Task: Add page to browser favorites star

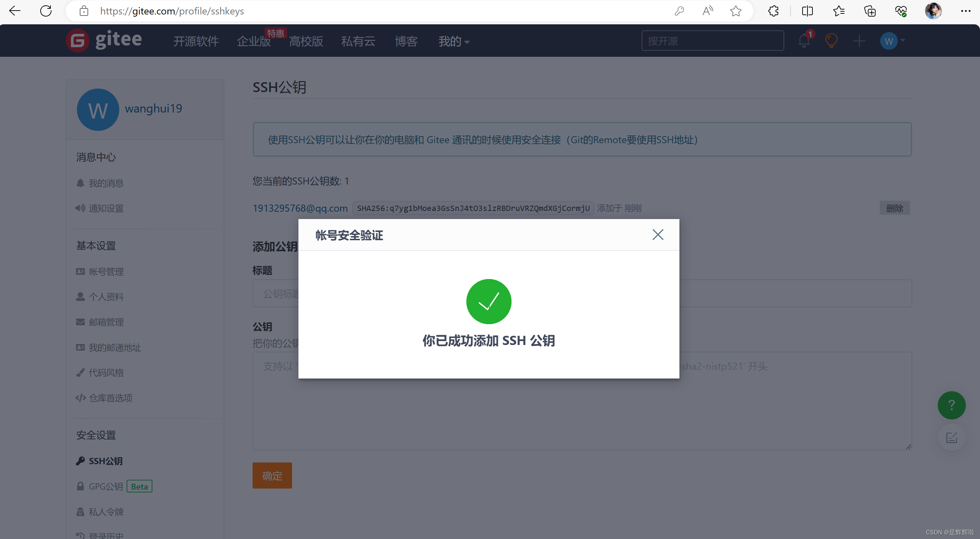Action: (736, 11)
